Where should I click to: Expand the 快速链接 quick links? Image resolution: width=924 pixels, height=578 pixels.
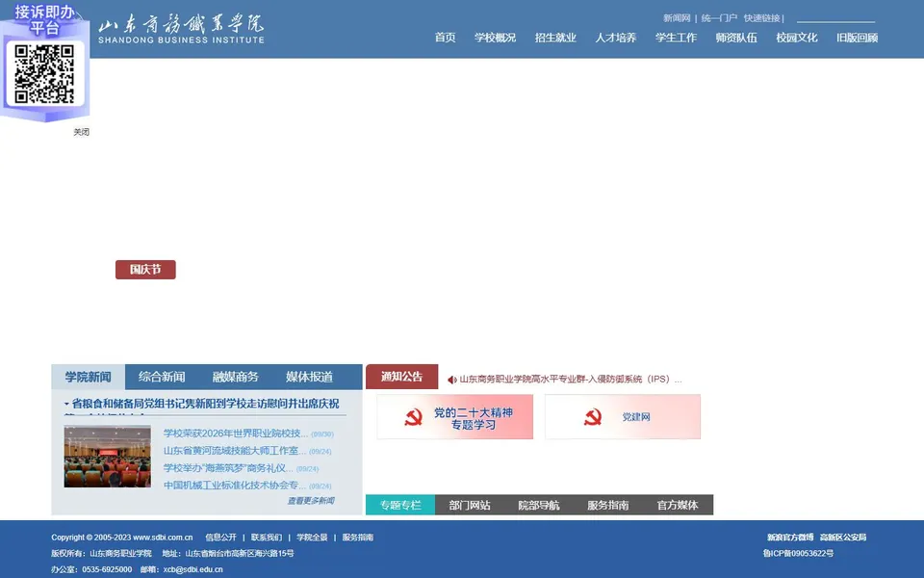[x=761, y=18]
